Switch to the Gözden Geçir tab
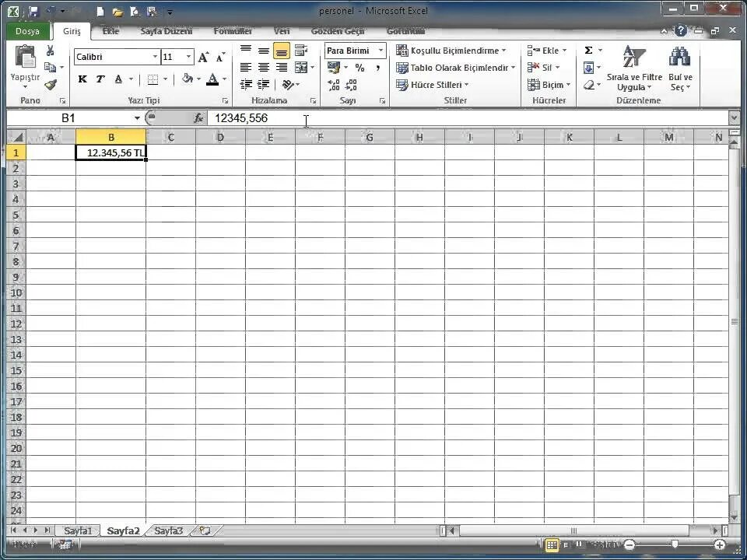 click(x=338, y=31)
